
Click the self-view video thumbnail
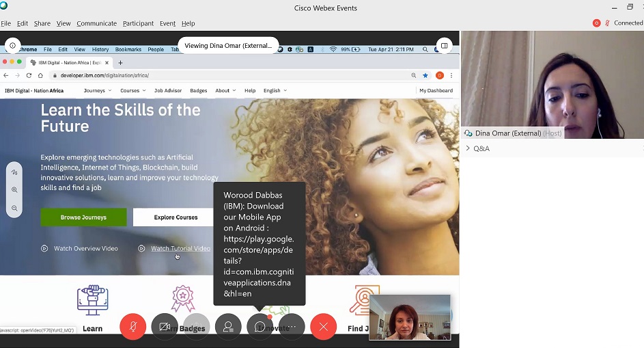click(410, 317)
